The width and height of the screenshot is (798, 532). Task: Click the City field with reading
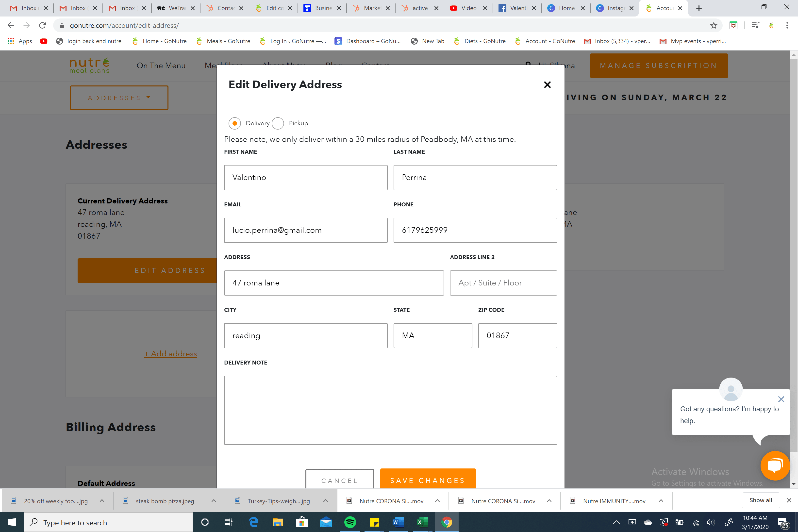305,335
